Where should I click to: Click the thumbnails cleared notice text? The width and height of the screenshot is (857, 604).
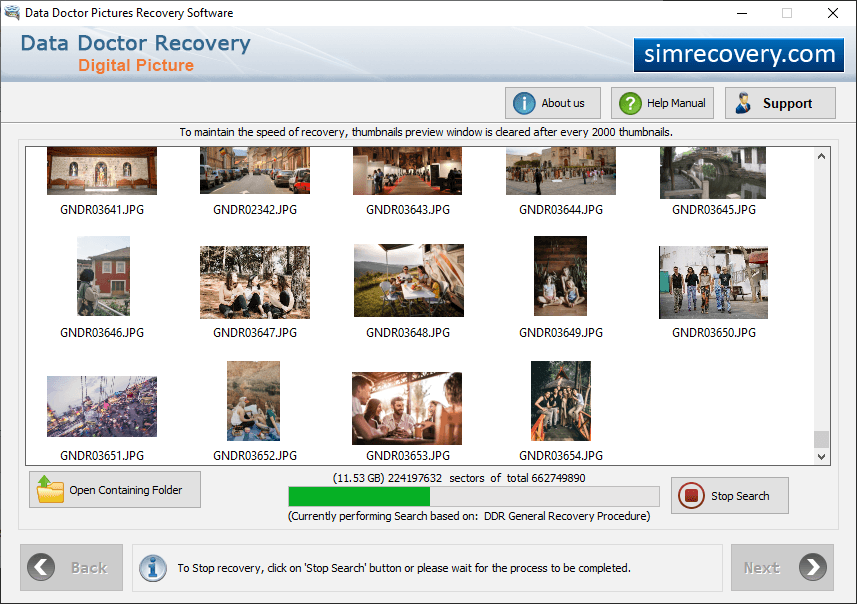426,132
